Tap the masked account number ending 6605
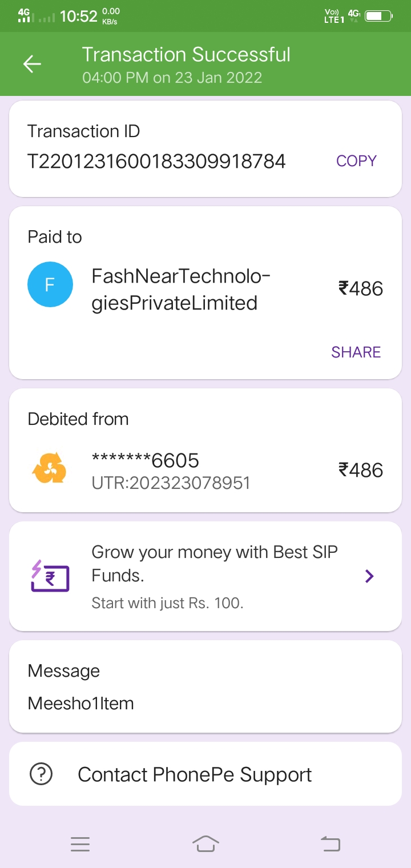411x868 pixels. point(146,460)
